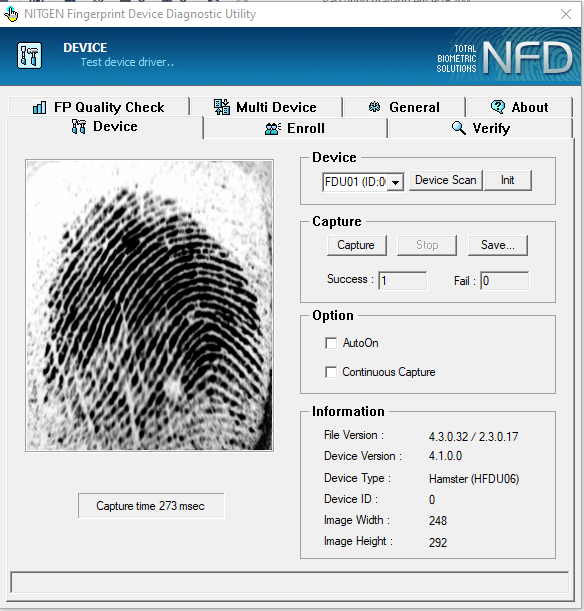Click the window title NITGEN Fingerprint Device Diagnostic Utility
Screen dimensions: 584x611
coord(140,14)
